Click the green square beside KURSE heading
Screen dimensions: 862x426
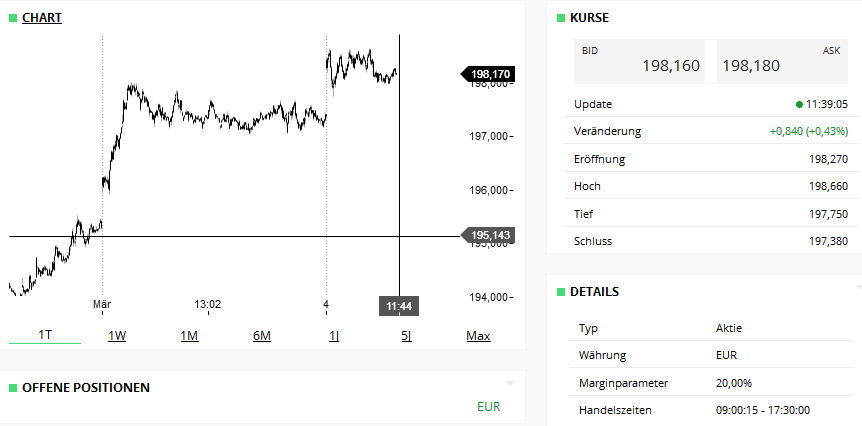tap(561, 17)
